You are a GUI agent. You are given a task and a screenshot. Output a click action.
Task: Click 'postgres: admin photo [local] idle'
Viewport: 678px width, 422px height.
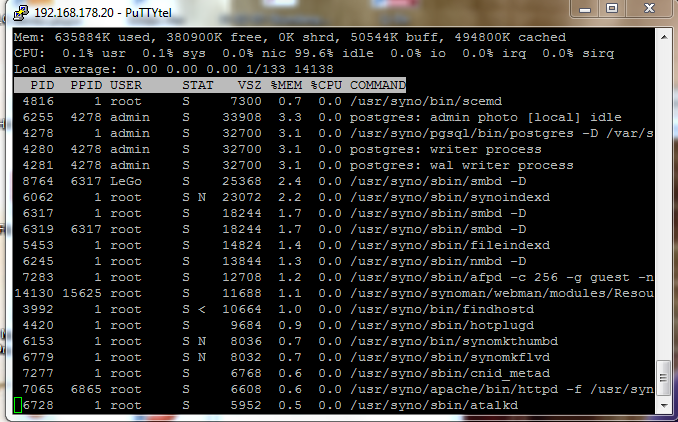coord(486,117)
